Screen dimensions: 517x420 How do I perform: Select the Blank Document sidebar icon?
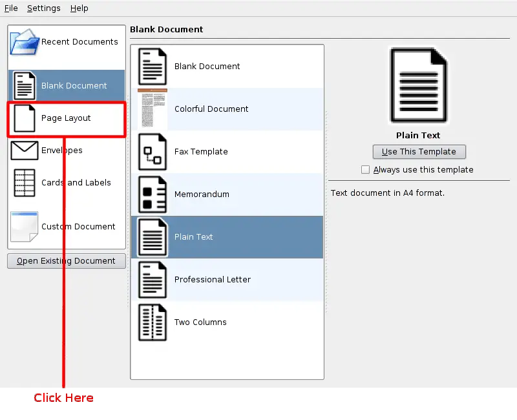point(25,86)
